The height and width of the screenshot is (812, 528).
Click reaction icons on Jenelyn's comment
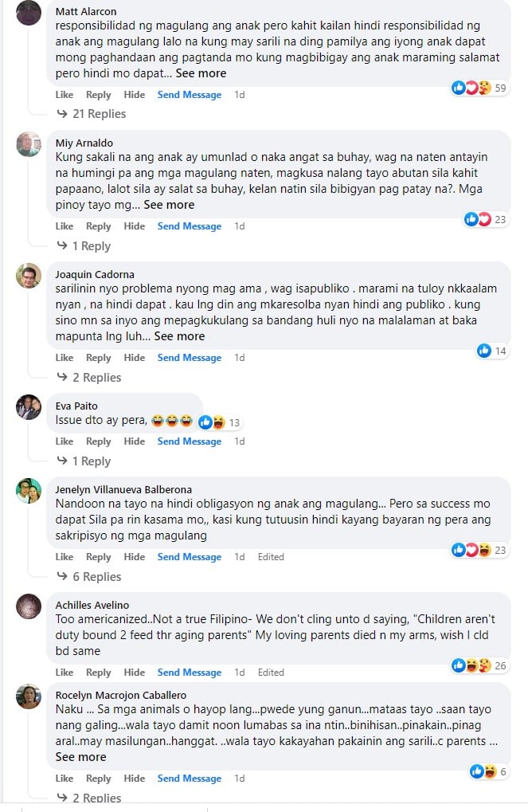coord(471,551)
